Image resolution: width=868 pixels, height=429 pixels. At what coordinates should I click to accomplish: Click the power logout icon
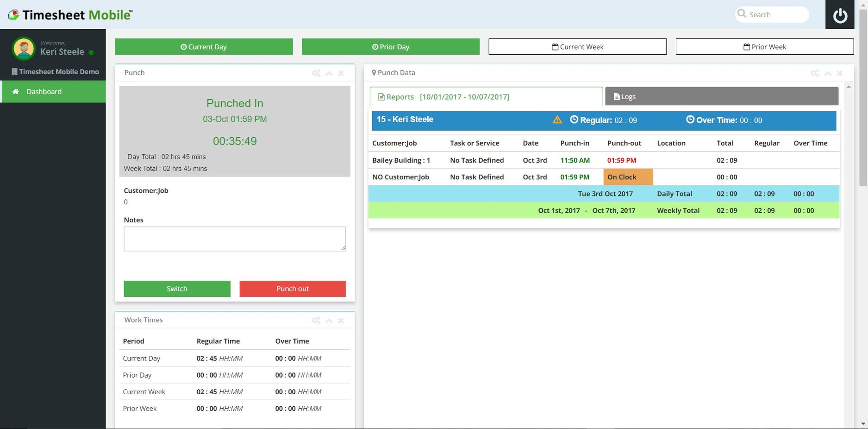pyautogui.click(x=840, y=15)
